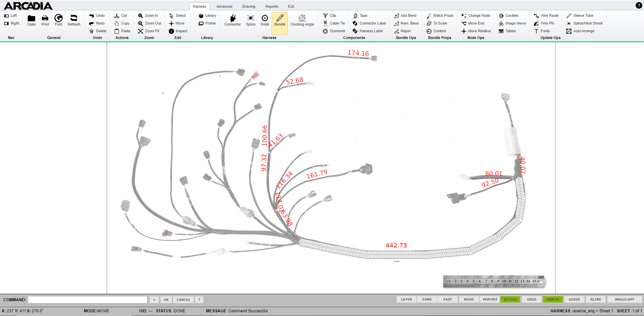The image size is (644, 316).
Task: Activate the Bundle tool
Action: coord(280,18)
